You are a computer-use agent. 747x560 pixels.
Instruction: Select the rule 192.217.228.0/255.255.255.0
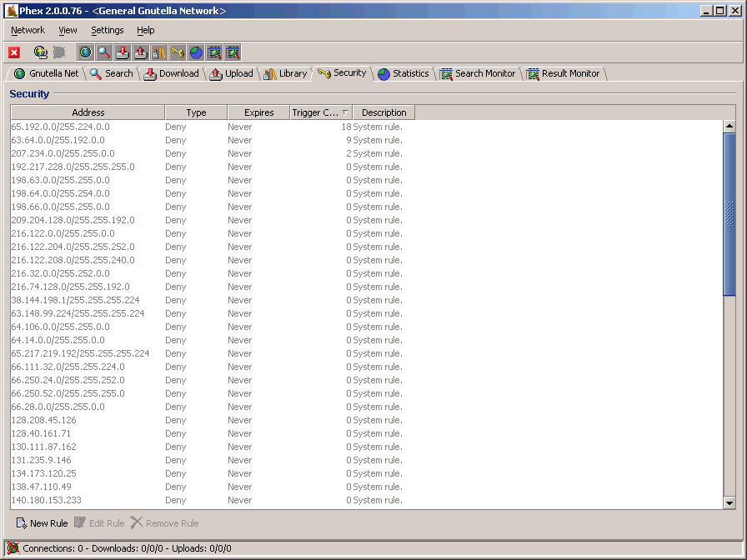click(x=213, y=167)
